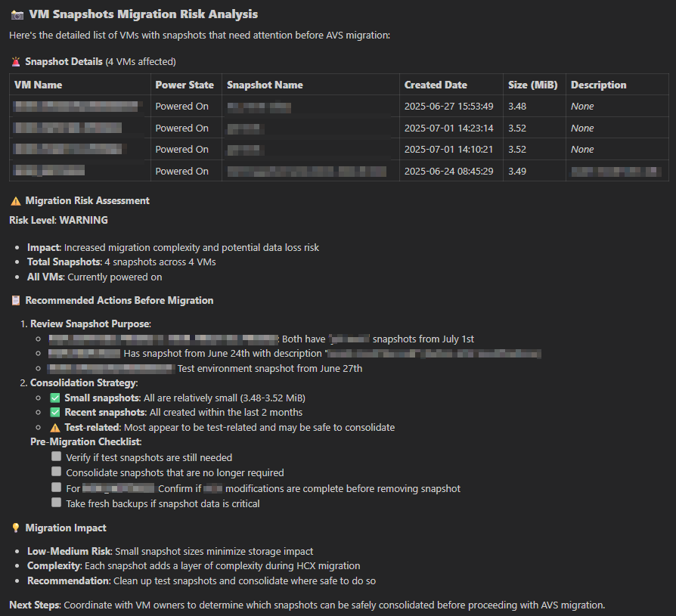
Task: Select the date cell '2025-07-01 14:23:14'
Action: (x=448, y=128)
